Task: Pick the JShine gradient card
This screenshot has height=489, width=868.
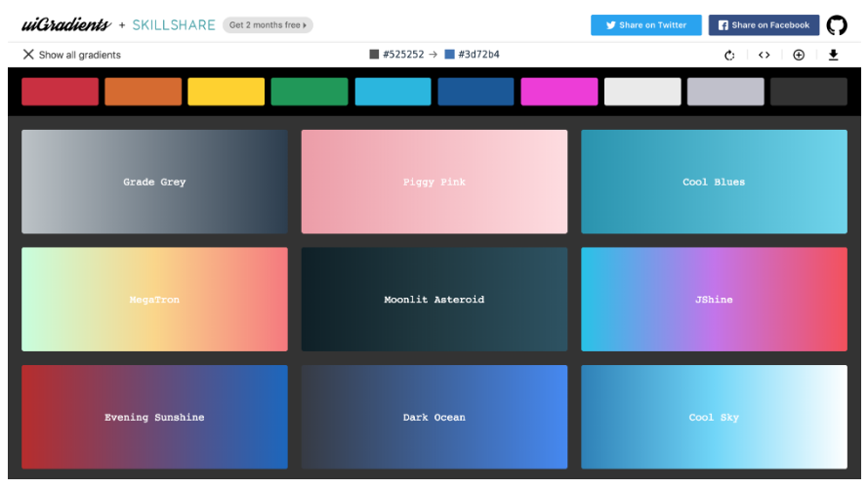Action: (x=714, y=300)
